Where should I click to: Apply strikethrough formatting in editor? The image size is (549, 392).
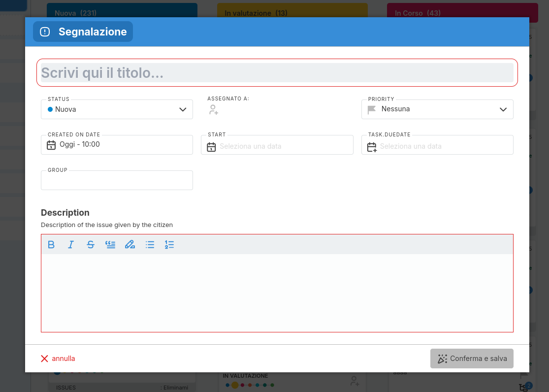(91, 244)
